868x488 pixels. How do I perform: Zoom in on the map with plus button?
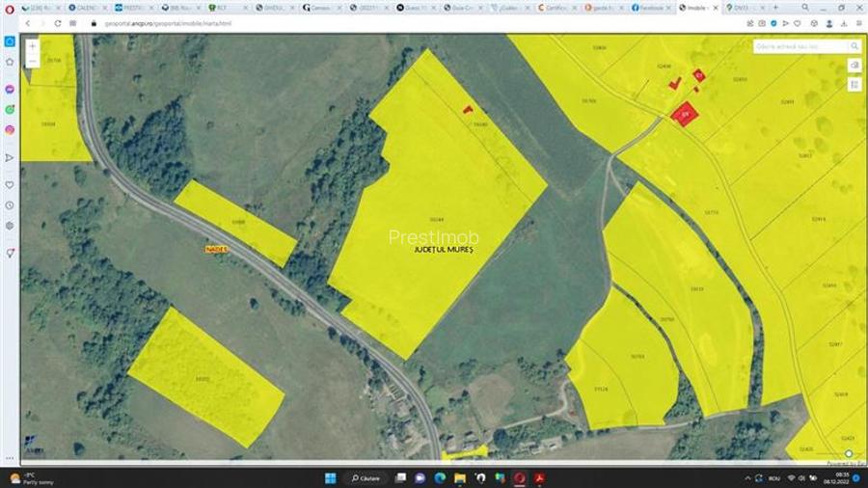coord(32,46)
